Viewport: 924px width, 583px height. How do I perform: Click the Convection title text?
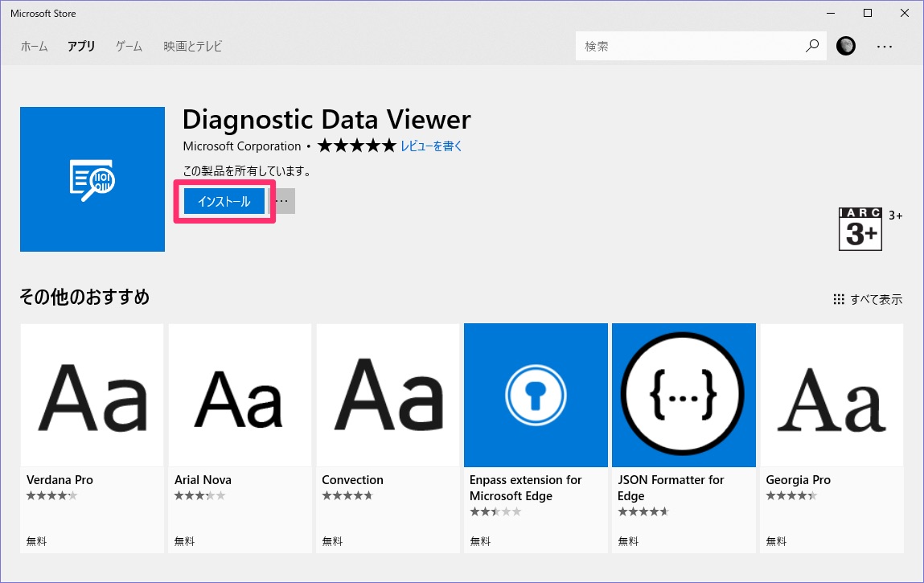352,480
